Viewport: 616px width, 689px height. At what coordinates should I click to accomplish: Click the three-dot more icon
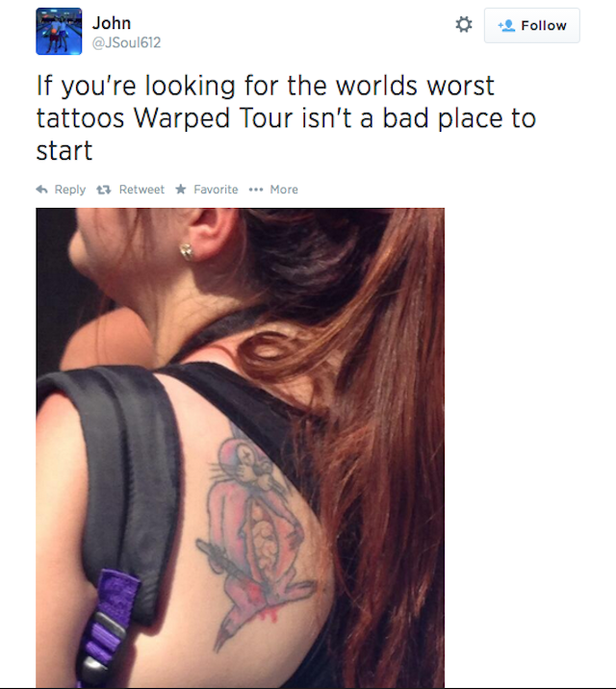(x=256, y=190)
